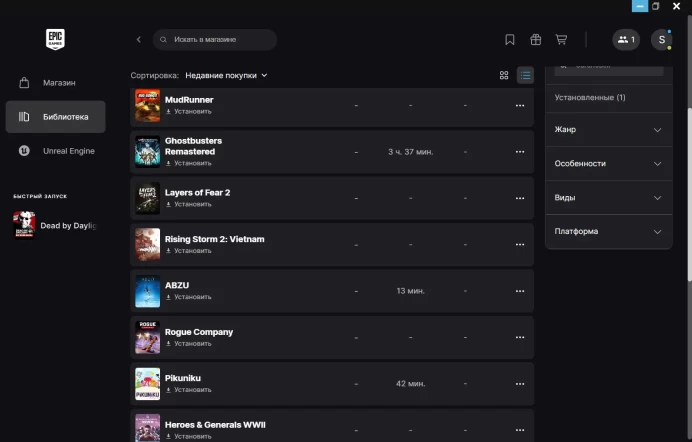Open options menu for Rising Storm 2: Vietnam
This screenshot has height=442, width=692.
coord(520,244)
